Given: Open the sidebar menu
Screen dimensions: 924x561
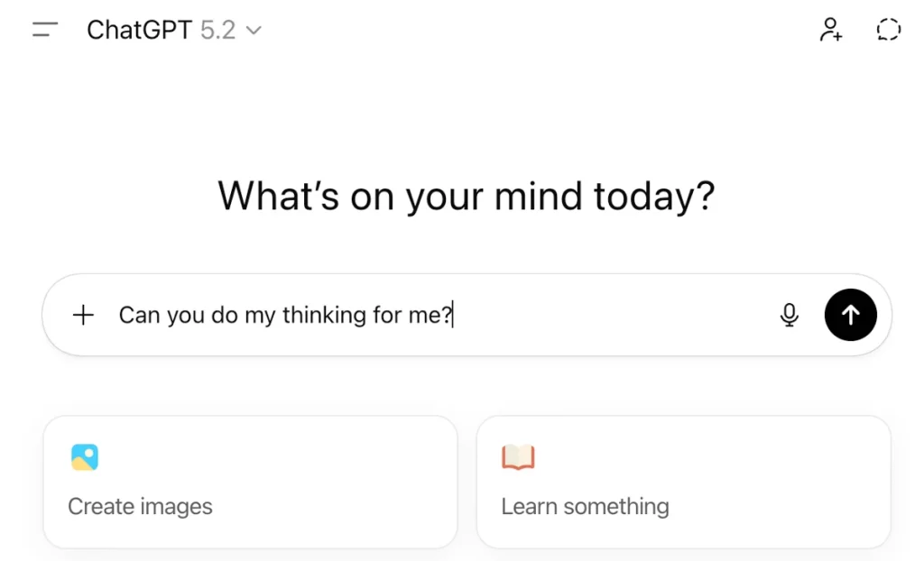Looking at the screenshot, I should click(43, 29).
